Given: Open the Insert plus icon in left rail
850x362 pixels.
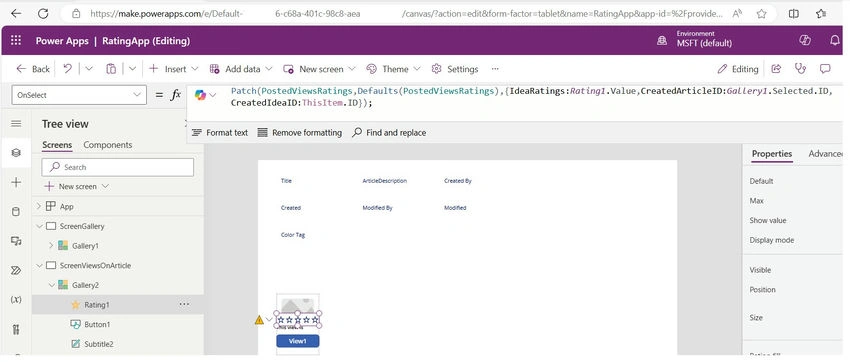Looking at the screenshot, I should coord(16,183).
